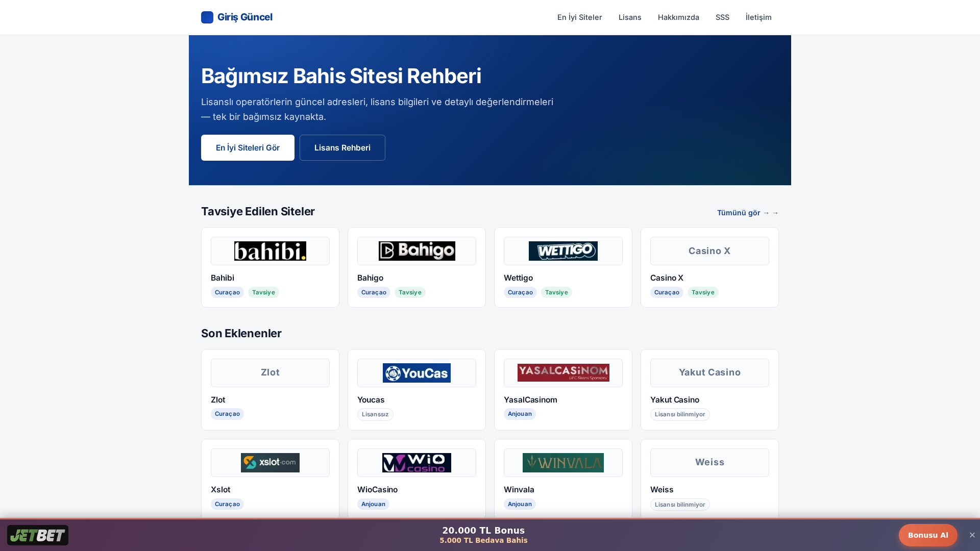Click the 20.000 TL Bonus banner text
Image resolution: width=980 pixels, height=551 pixels.
(x=483, y=531)
